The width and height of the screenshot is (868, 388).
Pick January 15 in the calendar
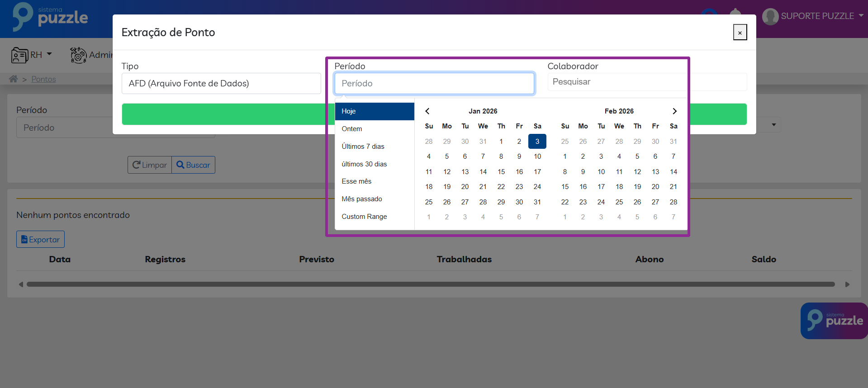(501, 172)
